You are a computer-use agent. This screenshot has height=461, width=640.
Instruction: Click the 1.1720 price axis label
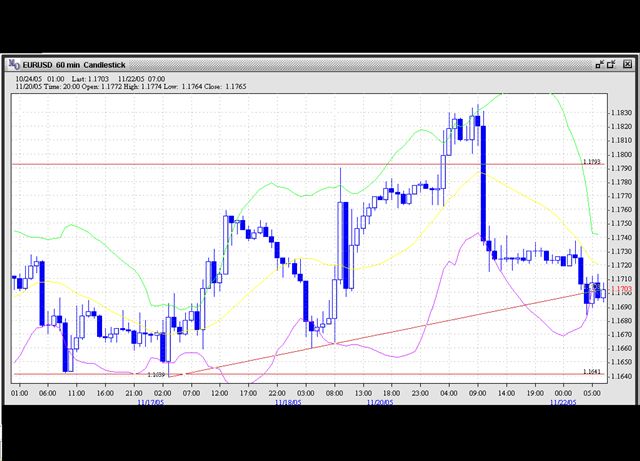(x=620, y=265)
